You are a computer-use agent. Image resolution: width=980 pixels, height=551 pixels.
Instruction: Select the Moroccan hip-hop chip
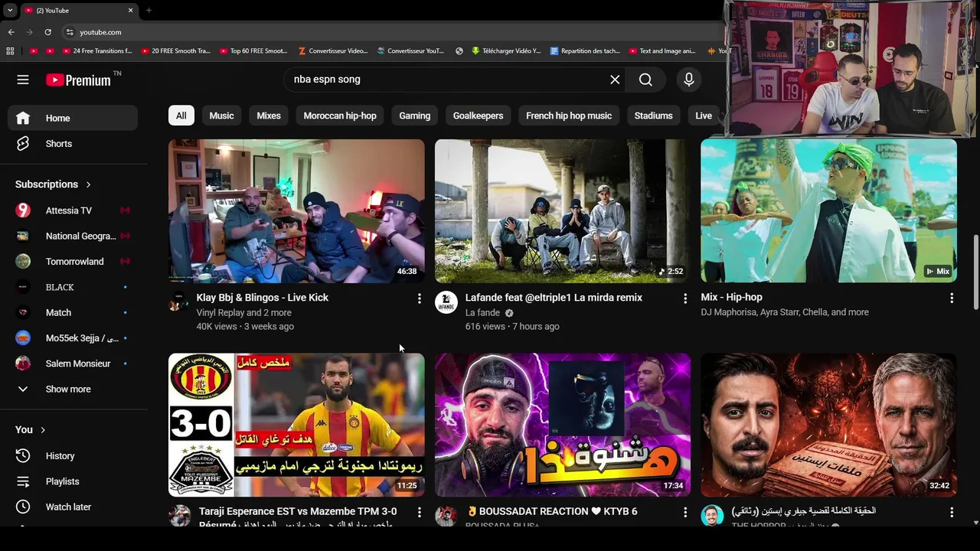pos(340,116)
